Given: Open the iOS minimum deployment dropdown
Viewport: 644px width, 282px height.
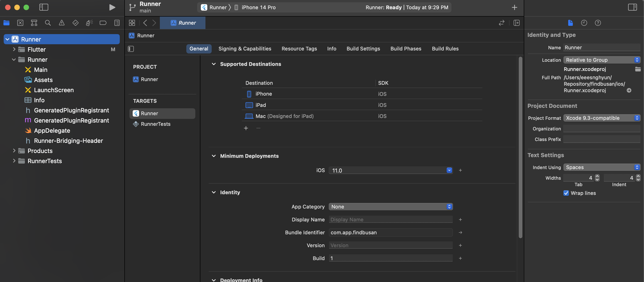Looking at the screenshot, I should pyautogui.click(x=449, y=170).
